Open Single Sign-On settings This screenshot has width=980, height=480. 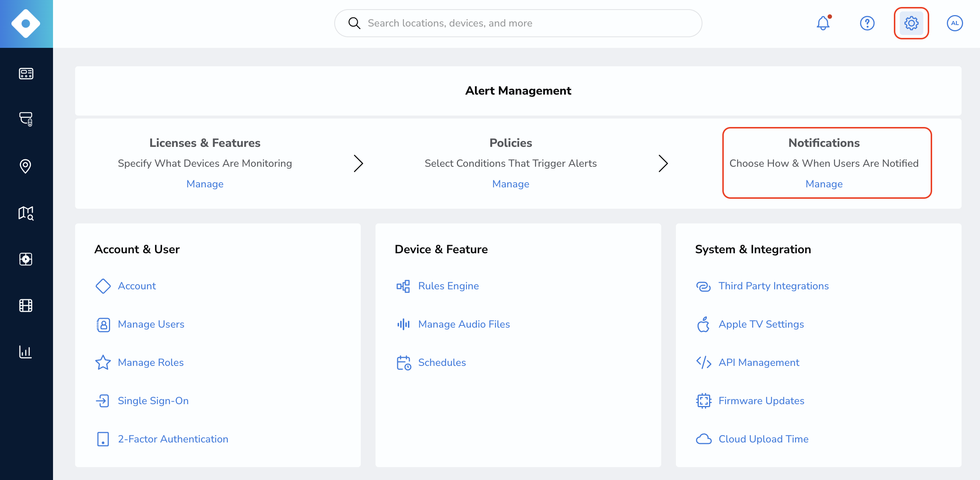[153, 401]
